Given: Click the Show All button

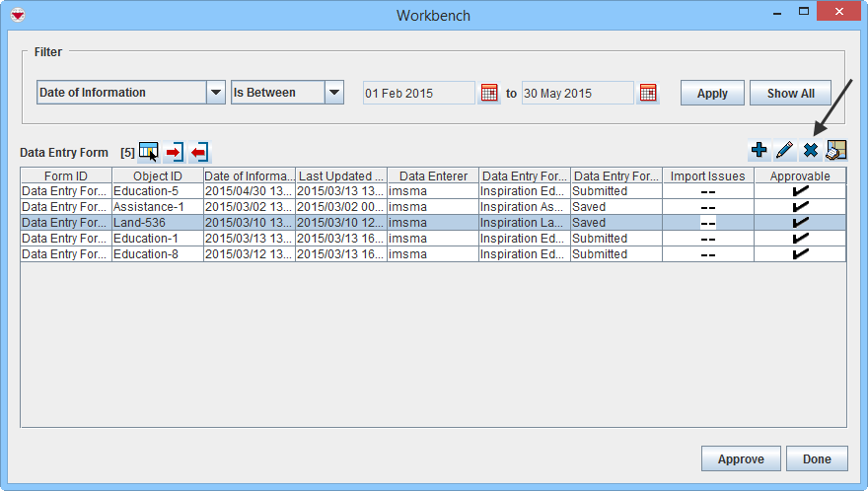Looking at the screenshot, I should [790, 94].
